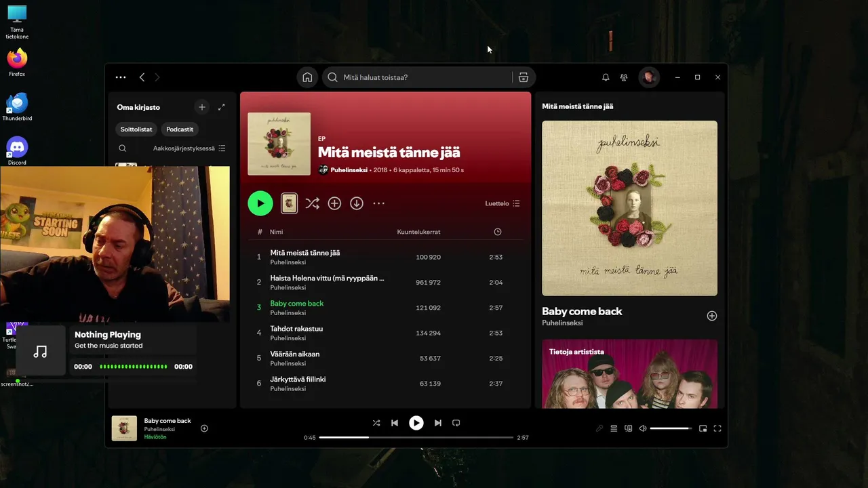This screenshot has height=488, width=868.
Task: Click the green overlay widget progress bar
Action: point(133,367)
